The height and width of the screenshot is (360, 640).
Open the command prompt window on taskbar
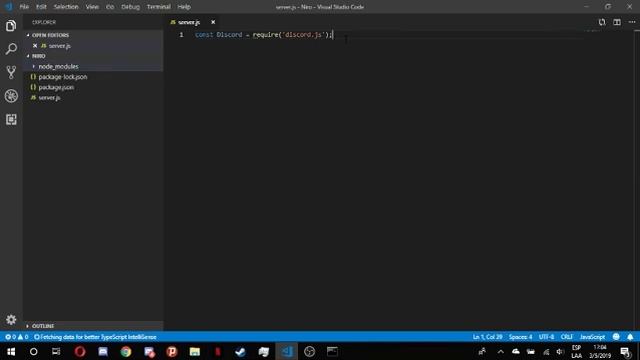332,351
